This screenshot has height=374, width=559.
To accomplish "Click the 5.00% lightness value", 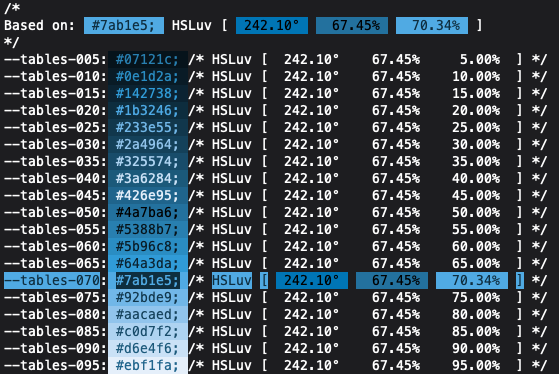I will 480,60.
